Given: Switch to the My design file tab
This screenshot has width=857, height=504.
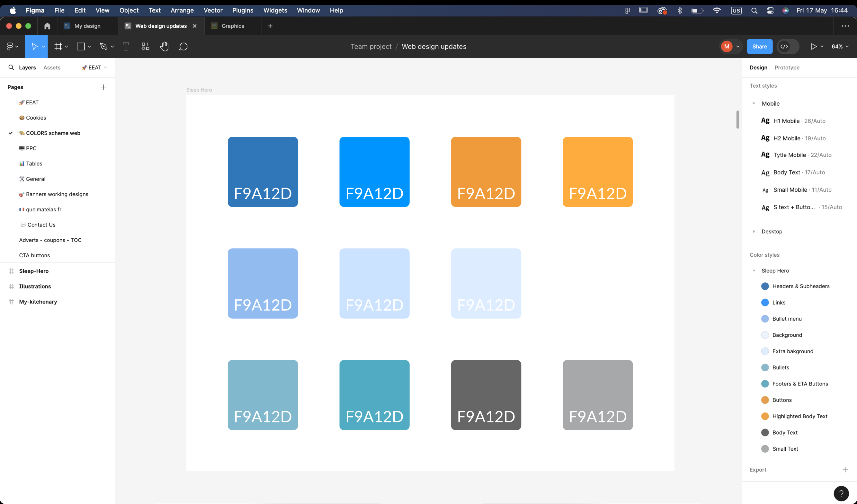Looking at the screenshot, I should (87, 26).
